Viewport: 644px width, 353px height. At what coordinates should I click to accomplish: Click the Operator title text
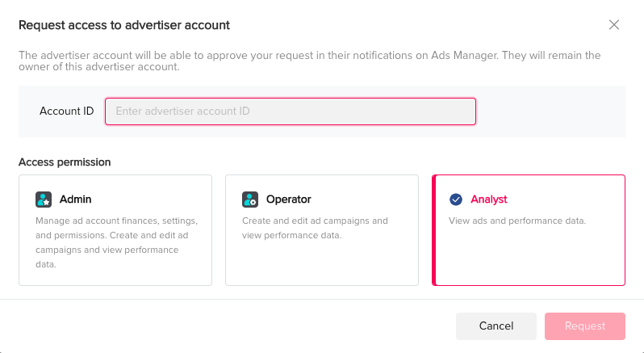pos(288,200)
